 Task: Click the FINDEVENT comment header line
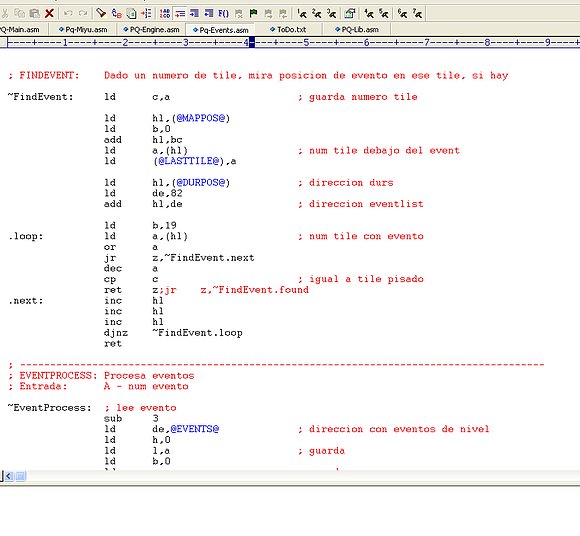[x=258, y=75]
